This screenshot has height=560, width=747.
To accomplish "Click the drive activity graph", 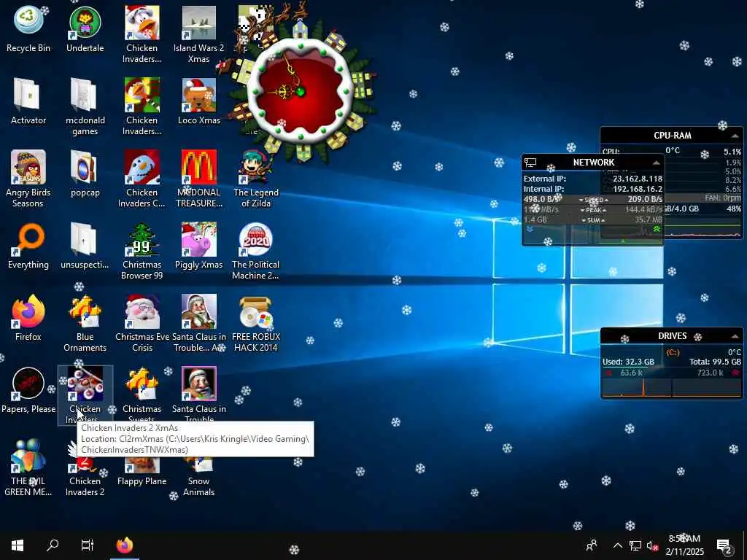I will [x=672, y=388].
